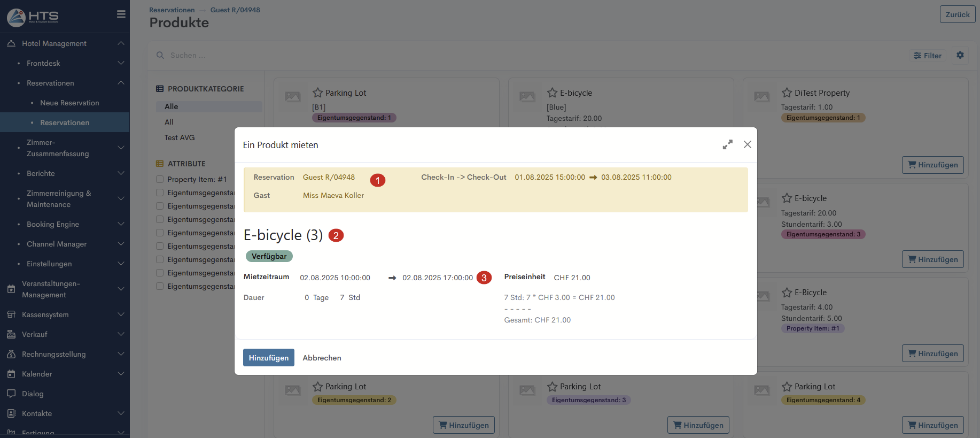
Task: Click the Rechnungsstellung money bag icon
Action: point(11,354)
